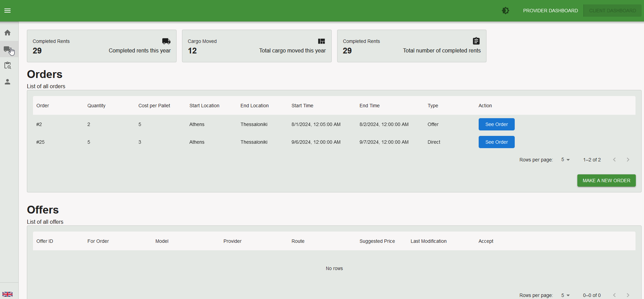Click clipboard icon in total completed rents card

pos(476,41)
